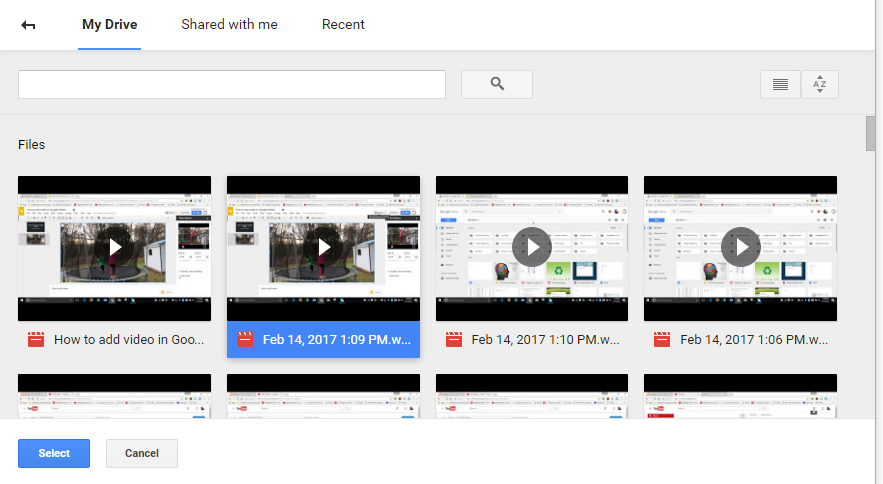Click video icon beside Feb 14, 2017 1:10 PM
This screenshot has width=883, height=484.
pos(454,340)
